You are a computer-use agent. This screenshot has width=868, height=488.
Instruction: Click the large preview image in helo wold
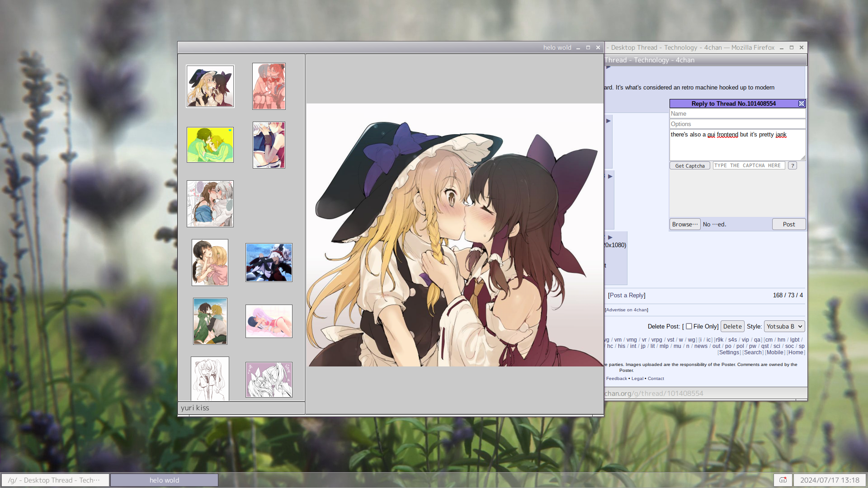click(455, 235)
